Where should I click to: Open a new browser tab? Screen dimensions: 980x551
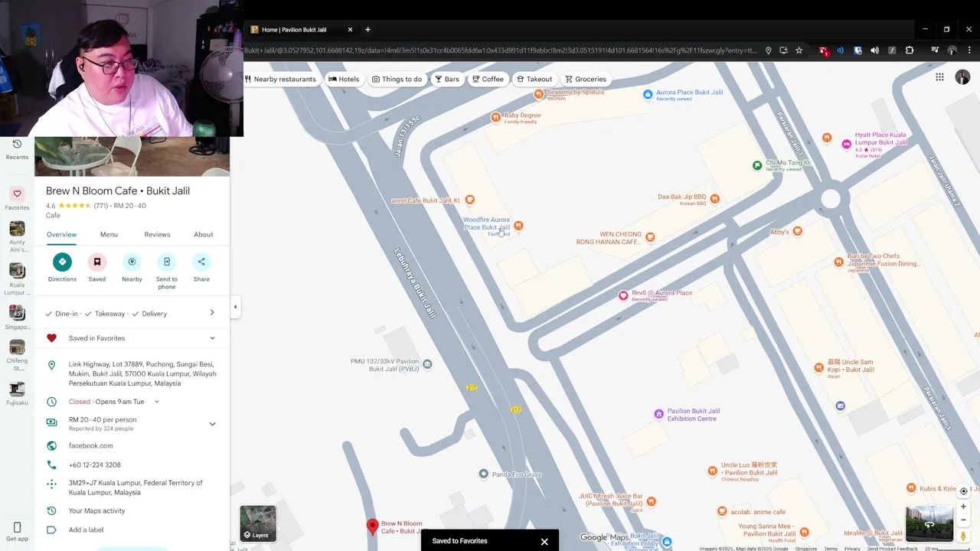click(x=367, y=30)
